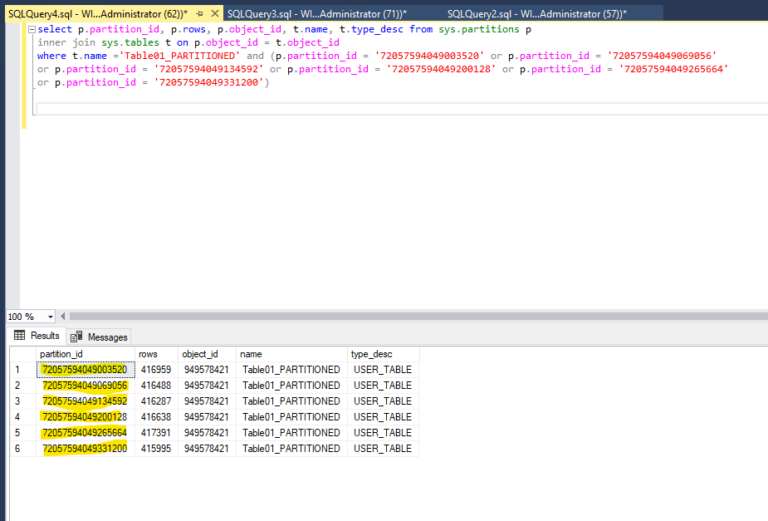Click partition_id cell 72057594049265664
768x521 pixels.
click(85, 433)
